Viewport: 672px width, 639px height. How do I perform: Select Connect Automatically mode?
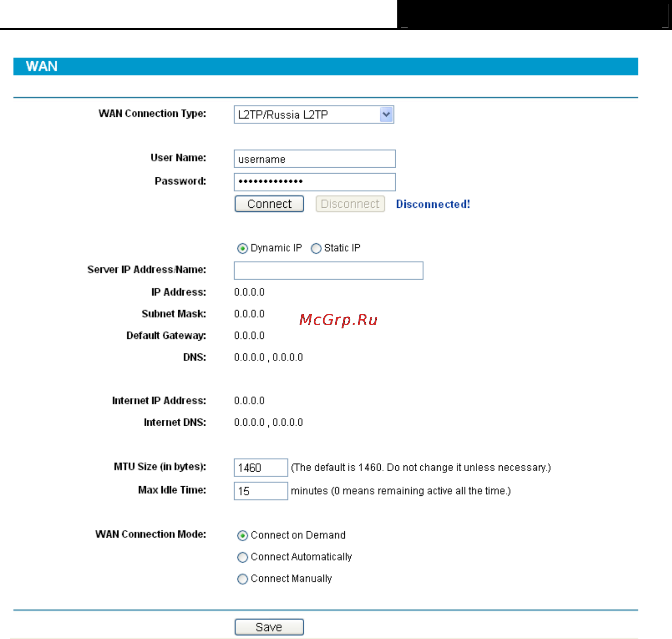coord(242,557)
